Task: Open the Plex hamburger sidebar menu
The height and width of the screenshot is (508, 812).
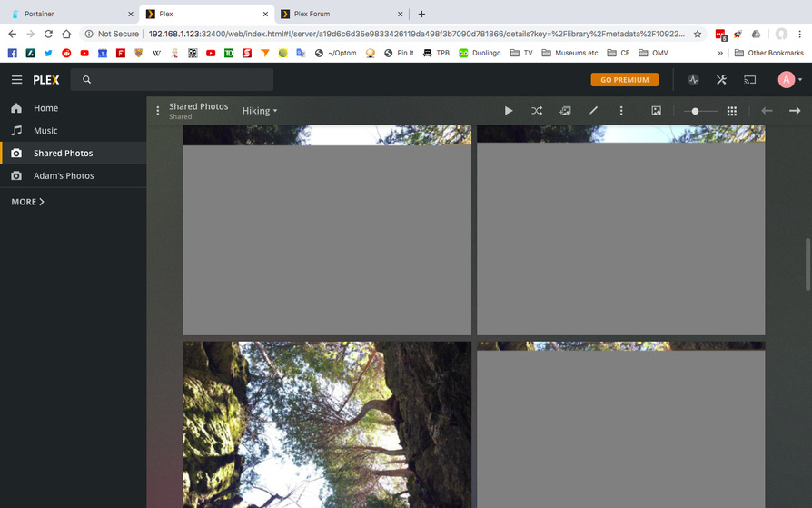Action: [x=16, y=79]
